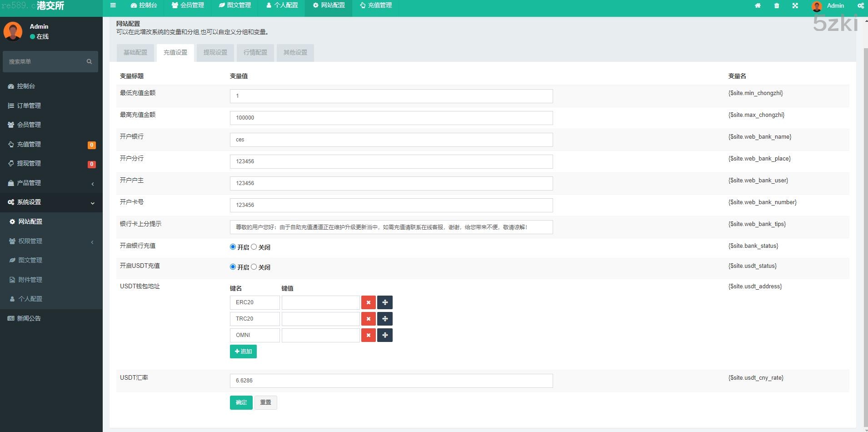Remove the OMNI wallet address row
This screenshot has height=432, width=868.
click(368, 335)
